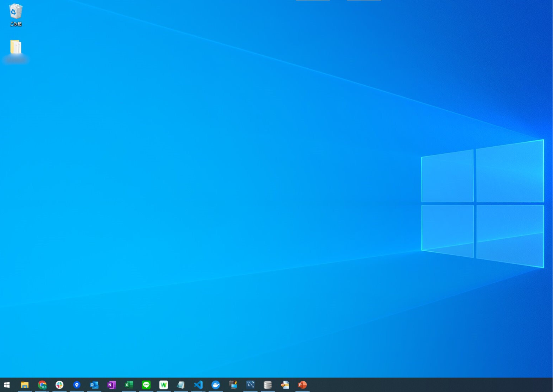
Task: Launch PowerPoint from the taskbar
Action: (x=302, y=385)
